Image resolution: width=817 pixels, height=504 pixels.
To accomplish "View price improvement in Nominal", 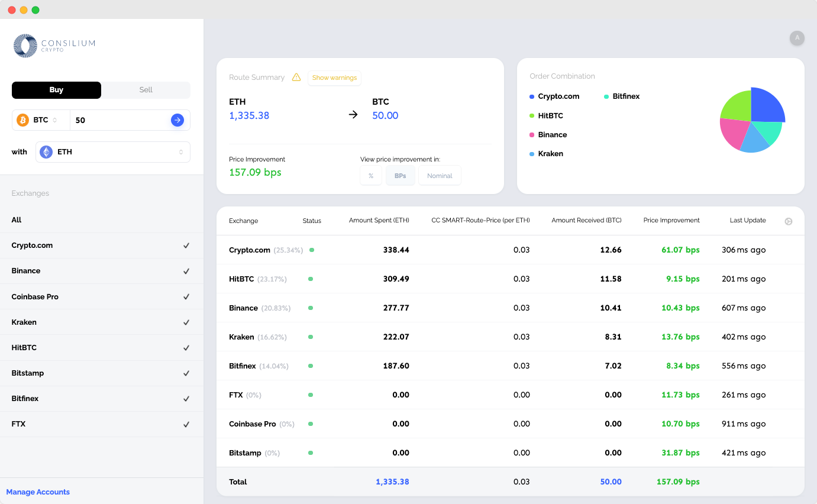I will (x=440, y=176).
